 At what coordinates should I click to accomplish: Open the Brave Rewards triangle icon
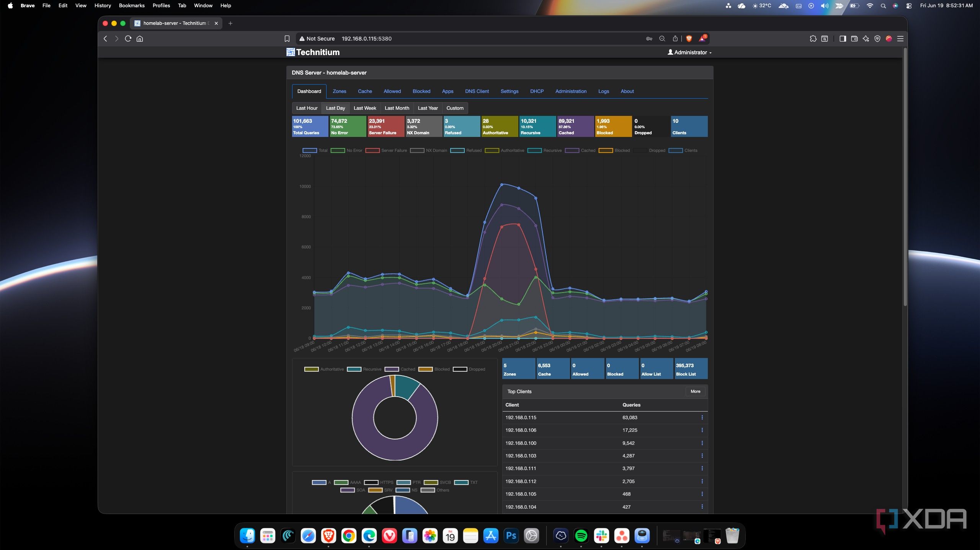[x=702, y=39]
